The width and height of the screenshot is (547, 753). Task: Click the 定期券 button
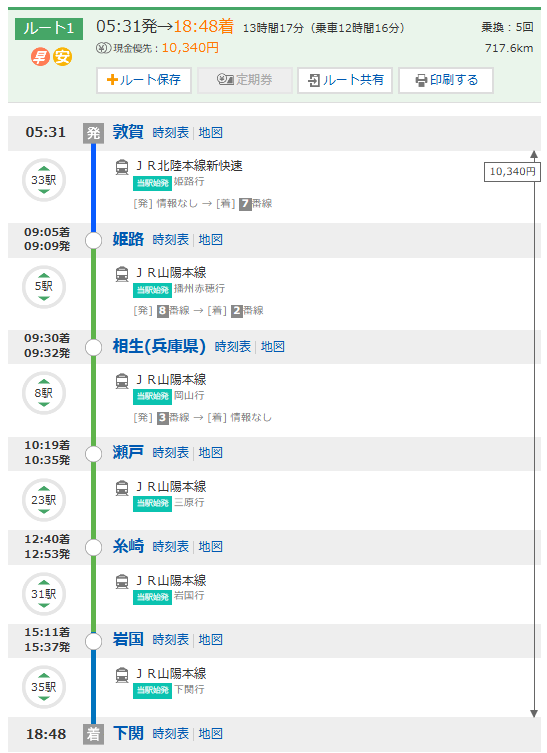tap(244, 80)
